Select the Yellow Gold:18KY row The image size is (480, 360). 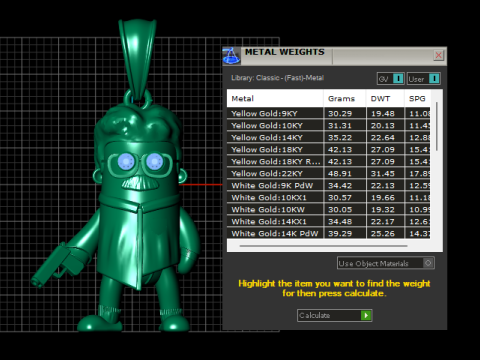[x=328, y=149]
